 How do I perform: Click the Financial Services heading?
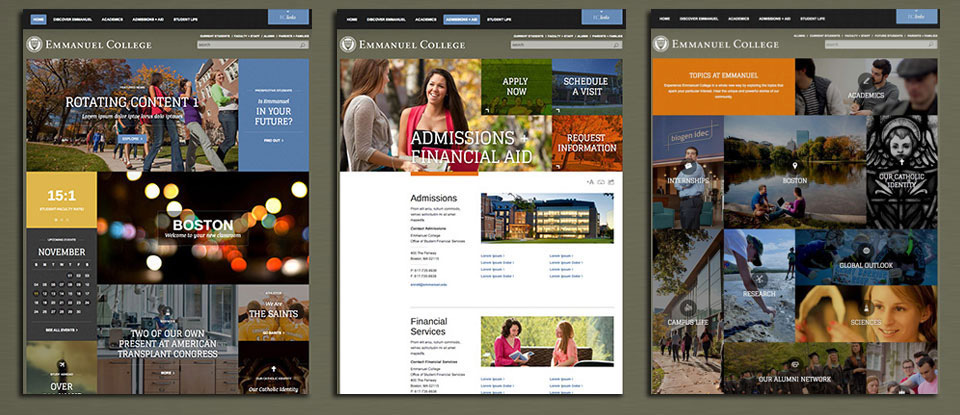pos(428,326)
